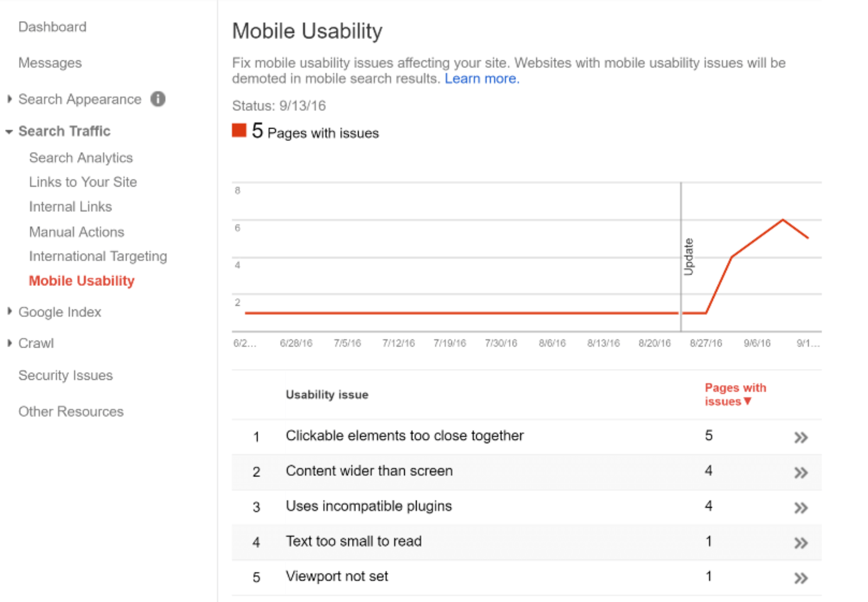
Task: Open details for "Viewport not set"
Action: pyautogui.click(x=801, y=578)
